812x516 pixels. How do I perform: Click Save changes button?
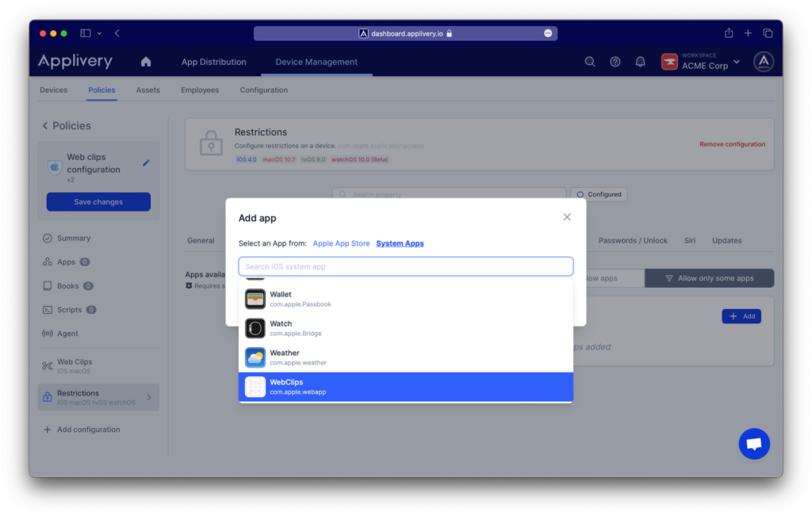point(98,202)
